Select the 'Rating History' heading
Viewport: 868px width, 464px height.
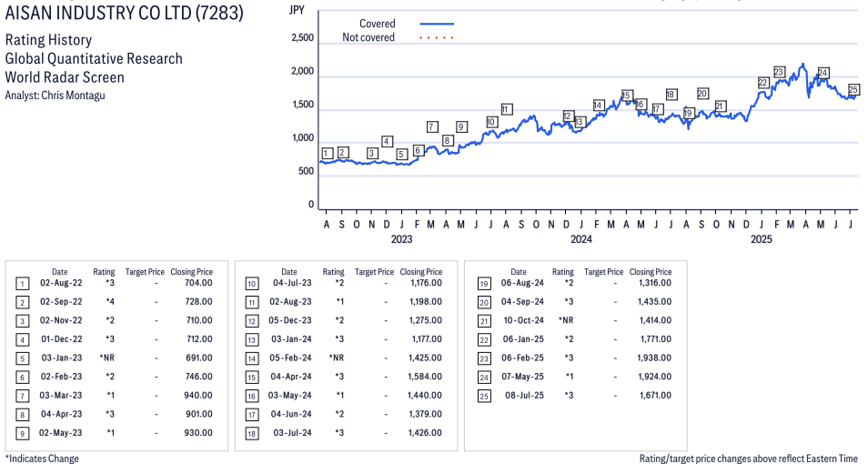[x=48, y=40]
